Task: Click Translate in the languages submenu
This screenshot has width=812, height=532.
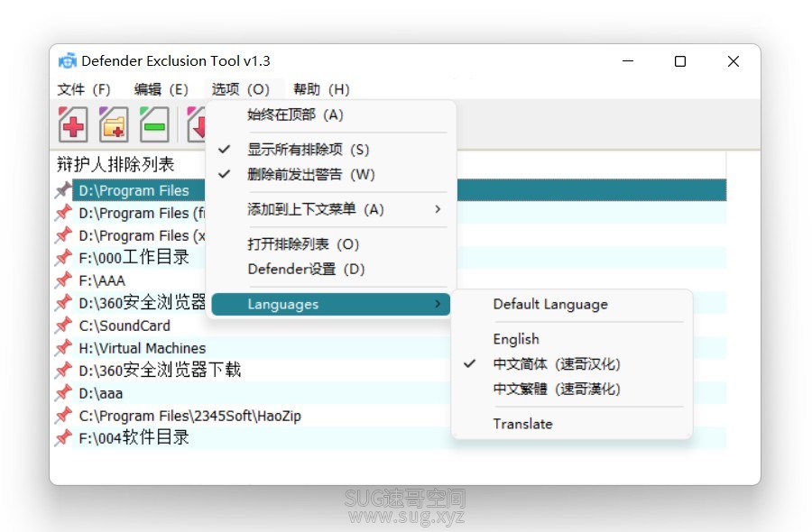Action: [x=572, y=424]
